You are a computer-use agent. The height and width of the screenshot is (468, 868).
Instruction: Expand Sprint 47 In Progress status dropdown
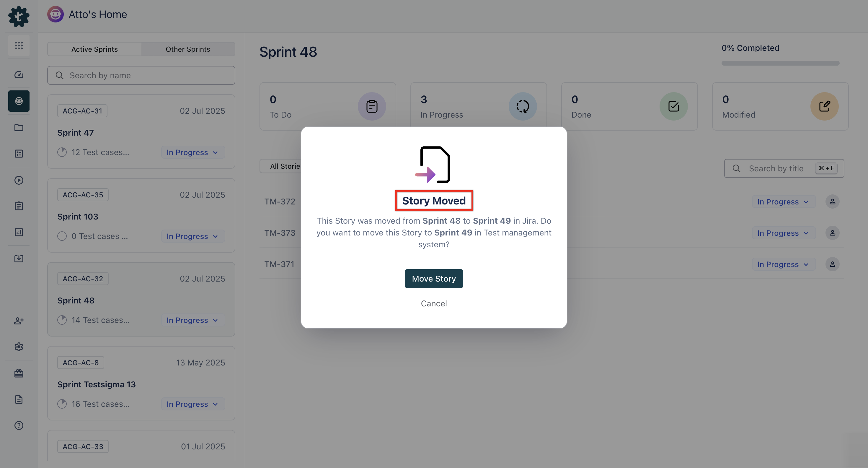[x=192, y=152]
